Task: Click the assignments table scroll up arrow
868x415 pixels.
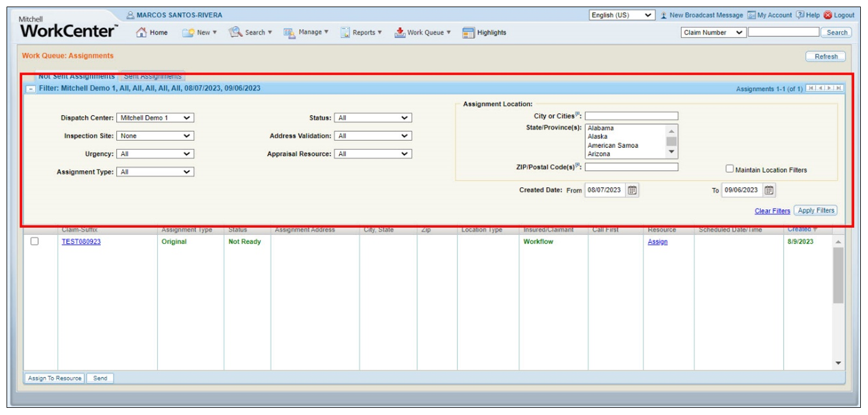Action: 838,241
